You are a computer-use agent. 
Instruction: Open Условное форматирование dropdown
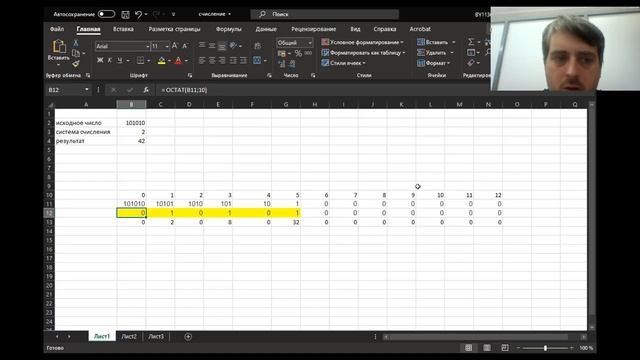pyautogui.click(x=362, y=42)
